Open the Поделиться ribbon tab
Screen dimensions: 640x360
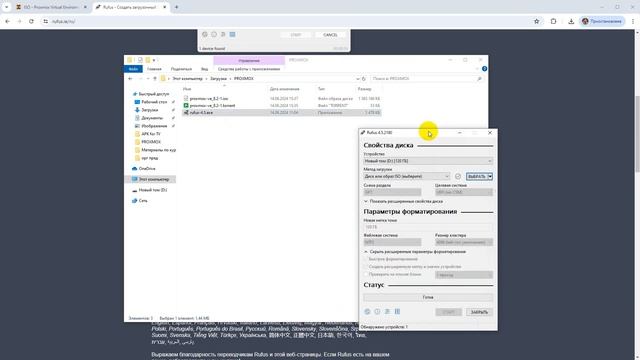pos(181,69)
